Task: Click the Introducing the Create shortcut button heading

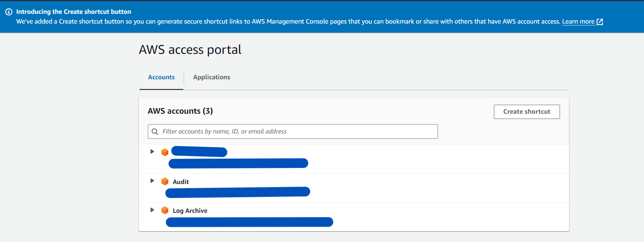Action: pyautogui.click(x=74, y=12)
